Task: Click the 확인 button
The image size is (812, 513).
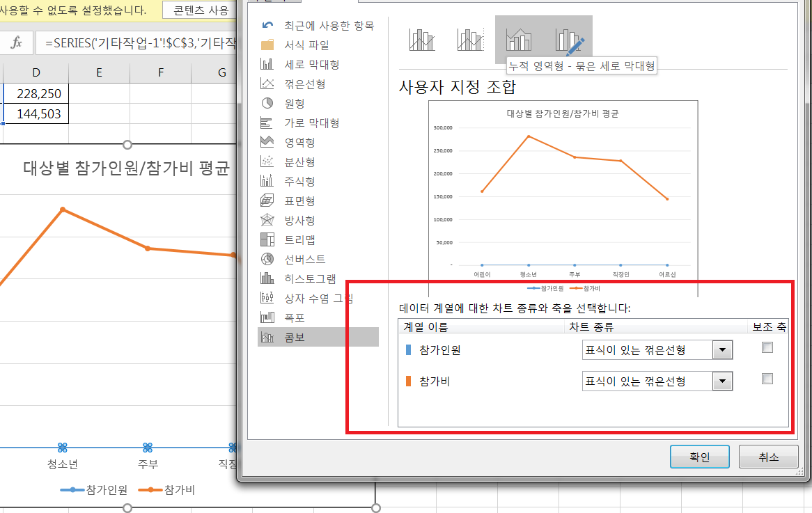Action: pos(699,457)
